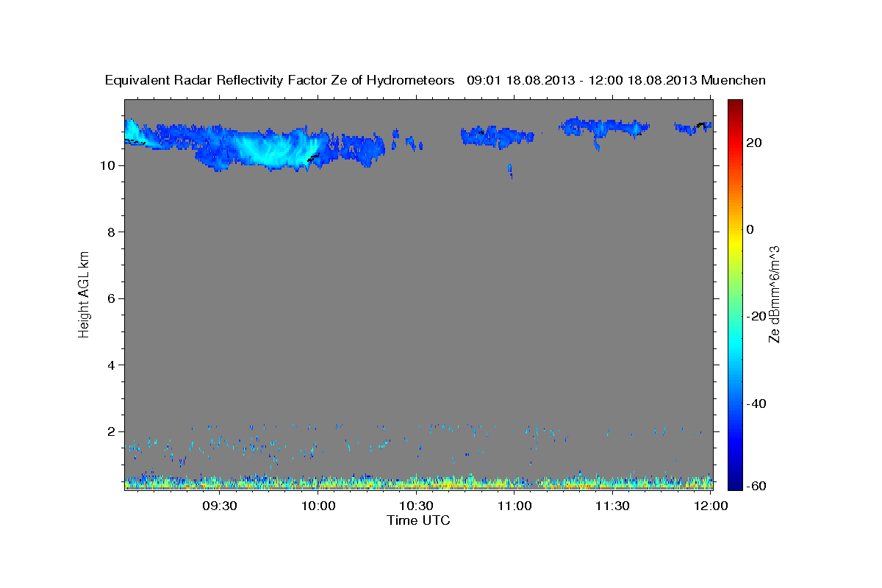Click the colorbar value '-20'
This screenshot has height=588, width=882.
pyautogui.click(x=756, y=317)
